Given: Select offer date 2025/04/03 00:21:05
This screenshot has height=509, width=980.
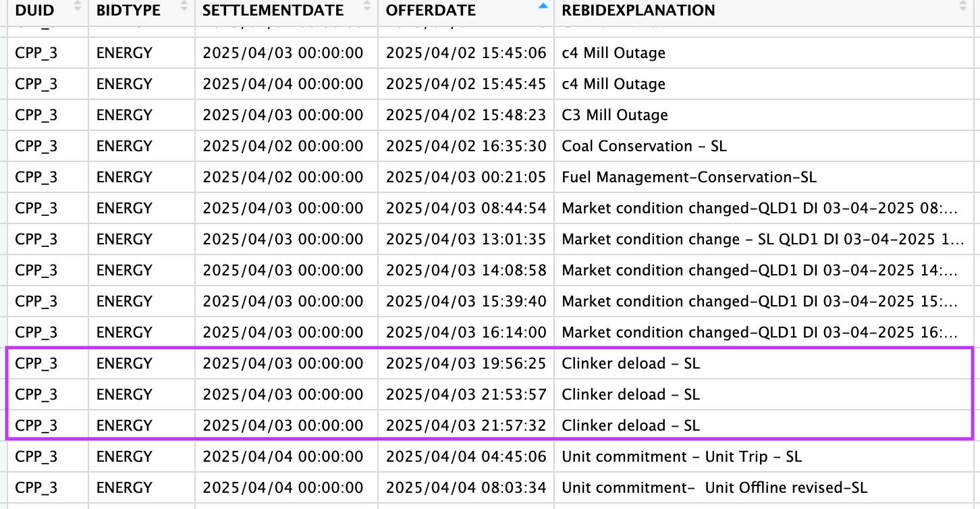Looking at the screenshot, I should pos(466,177).
